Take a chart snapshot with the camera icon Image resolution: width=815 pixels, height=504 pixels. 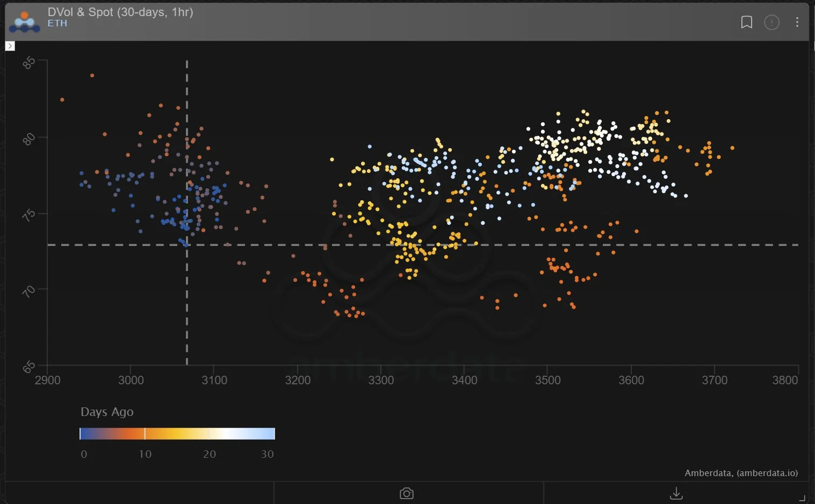(x=407, y=493)
